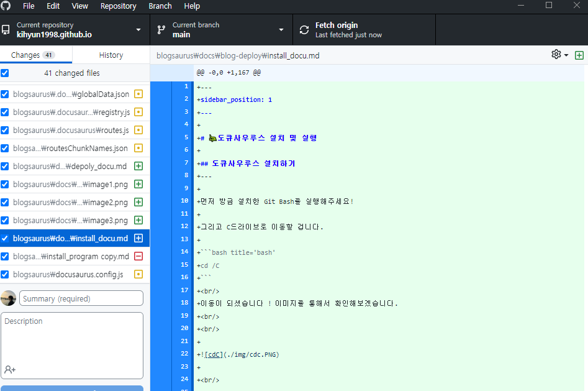Viewport: 588px width, 391px height.
Task: Expand the diff settings dropdown arrow
Action: click(566, 55)
